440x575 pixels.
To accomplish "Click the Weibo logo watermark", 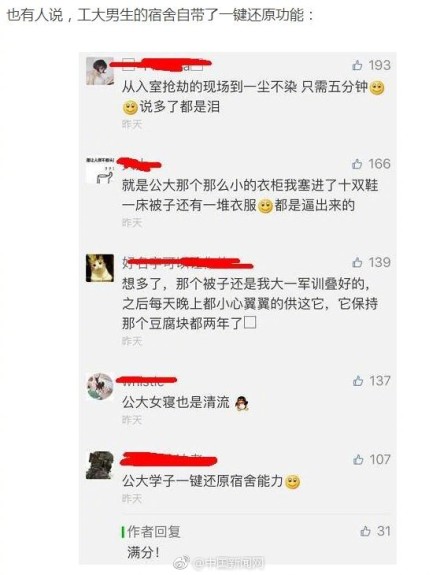I will tap(181, 563).
